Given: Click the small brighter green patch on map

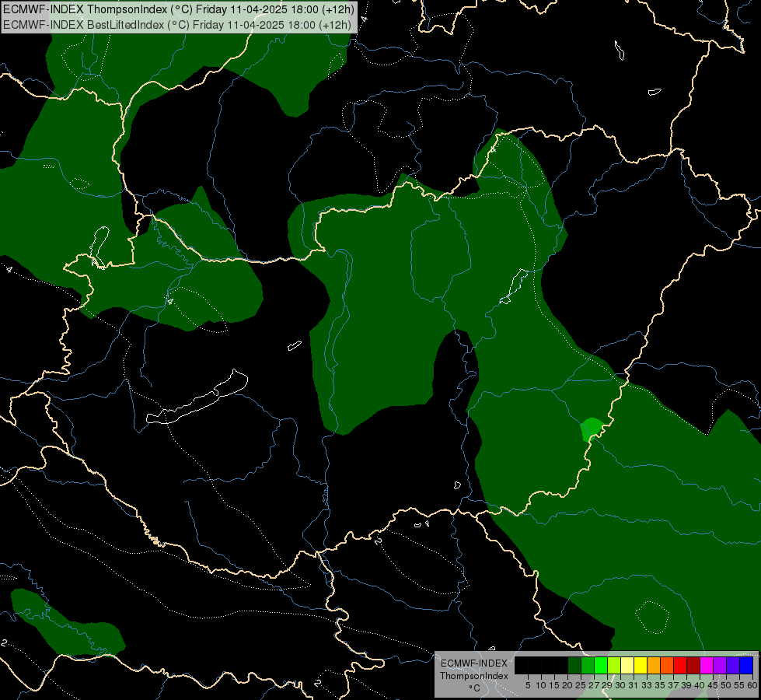Looking at the screenshot, I should click(592, 429).
